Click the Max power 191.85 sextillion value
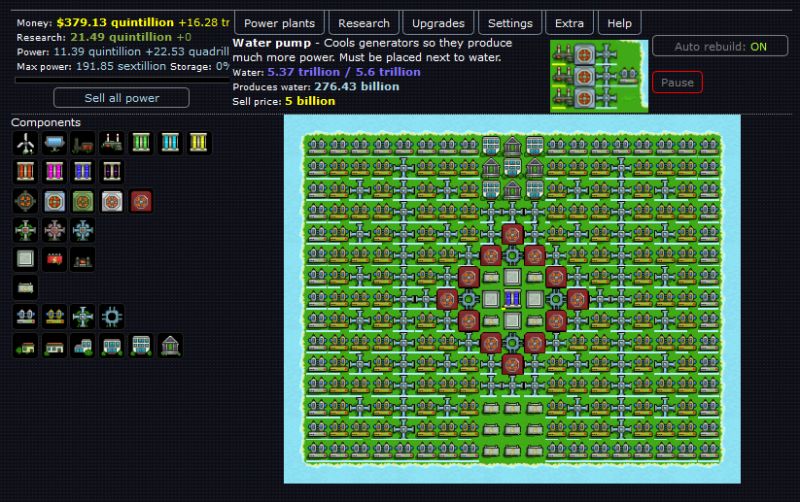The height and width of the screenshot is (502, 800). tap(121, 66)
